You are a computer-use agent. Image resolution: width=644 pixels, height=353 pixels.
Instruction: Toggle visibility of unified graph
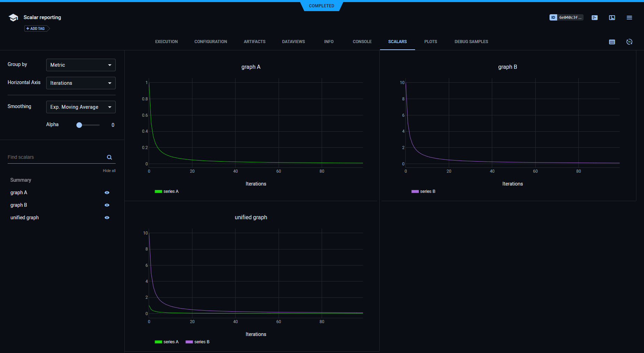107,217
